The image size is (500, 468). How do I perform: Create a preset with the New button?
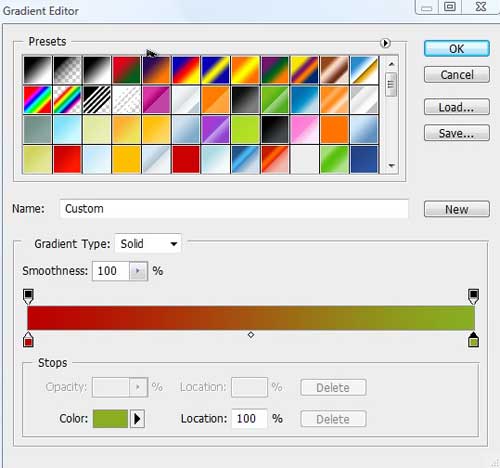coord(457,209)
